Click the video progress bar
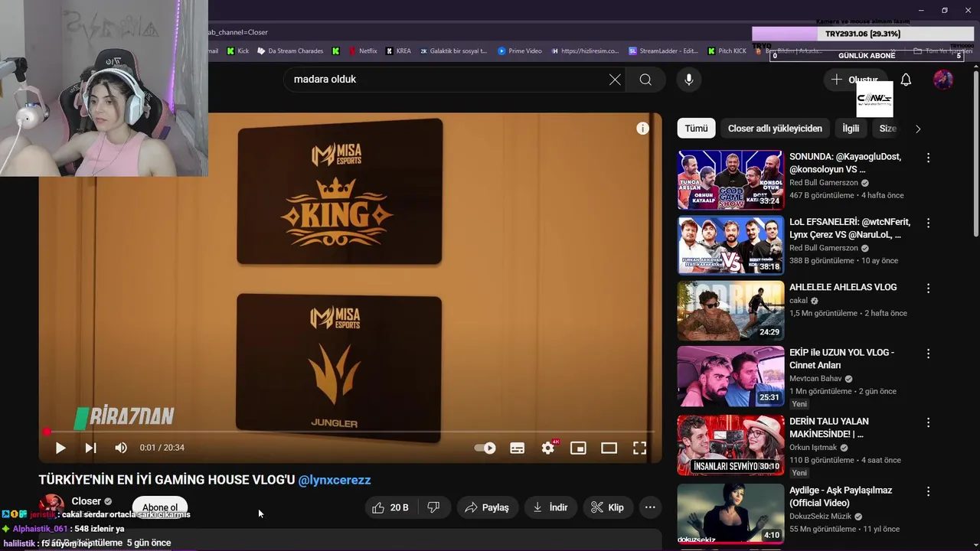This screenshot has width=980, height=551. click(x=350, y=432)
